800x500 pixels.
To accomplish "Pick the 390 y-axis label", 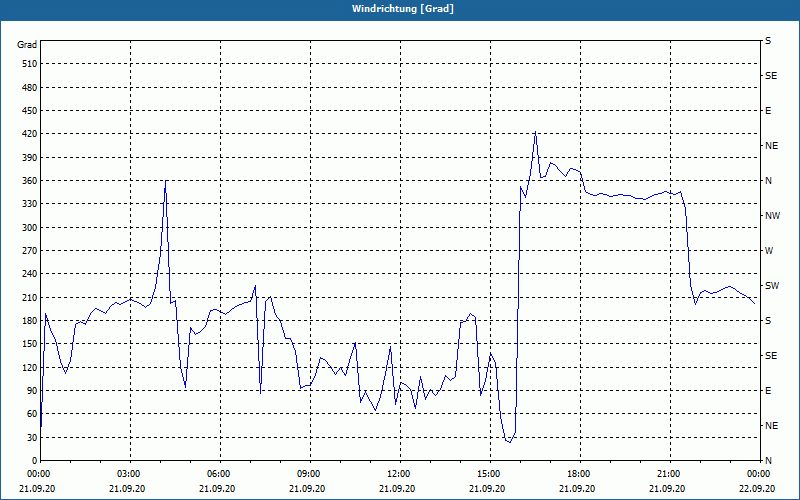I will 30,158.
